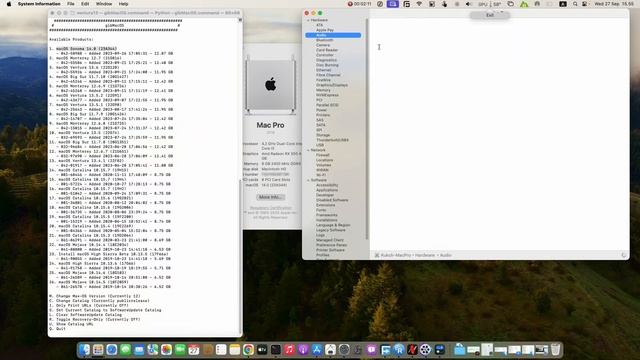
Task: Select Disabled Software in sidebar
Action: pos(332,200)
